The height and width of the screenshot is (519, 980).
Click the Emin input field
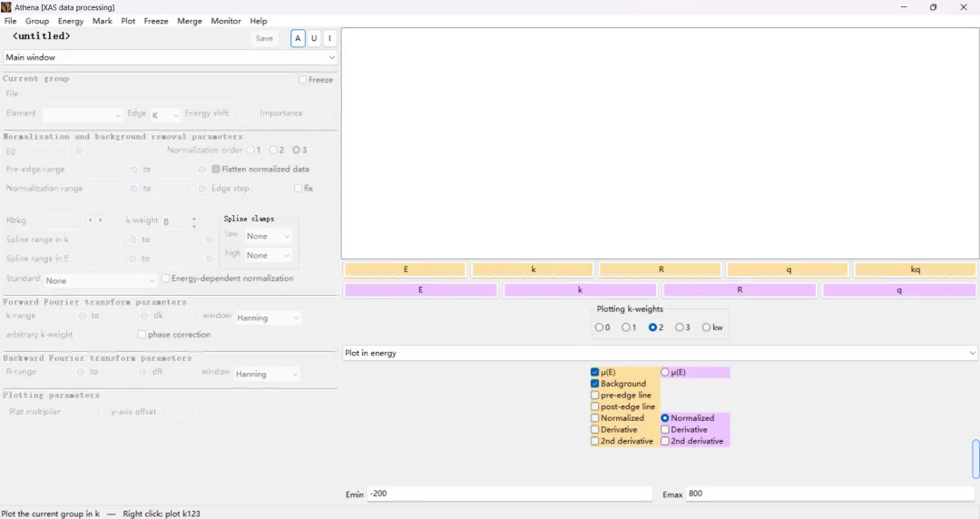pos(509,494)
